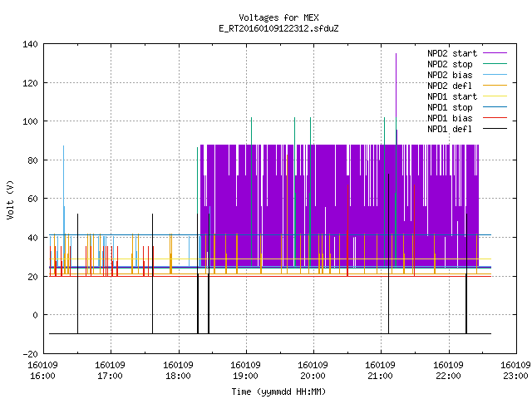532x399 pixels.
Task: Click the tall purple NPD2 start spike peak
Action: tap(396, 54)
